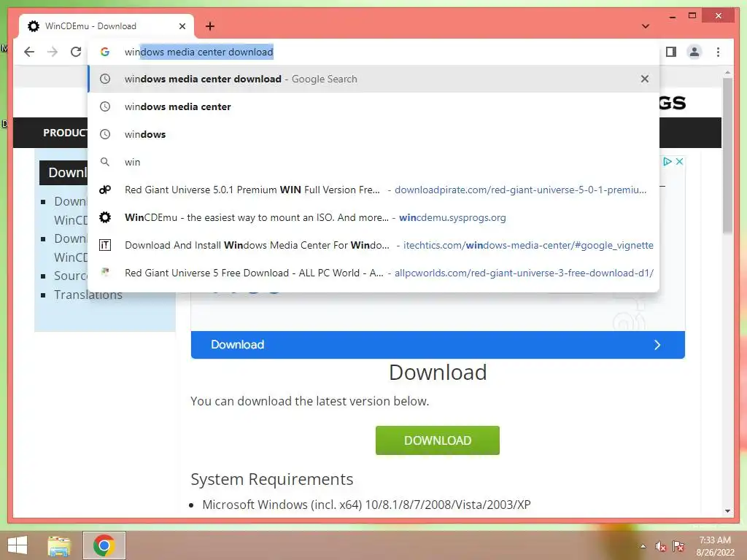Open Chrome's three-dot menu
Viewport: 747px width, 560px height.
(x=718, y=52)
